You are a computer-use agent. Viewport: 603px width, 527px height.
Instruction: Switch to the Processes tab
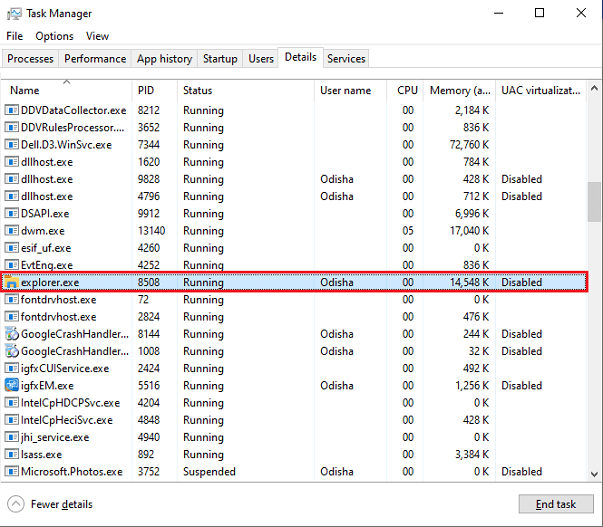point(30,58)
